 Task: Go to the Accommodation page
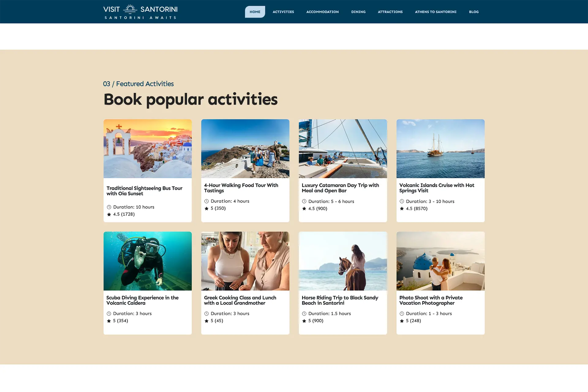point(322,12)
